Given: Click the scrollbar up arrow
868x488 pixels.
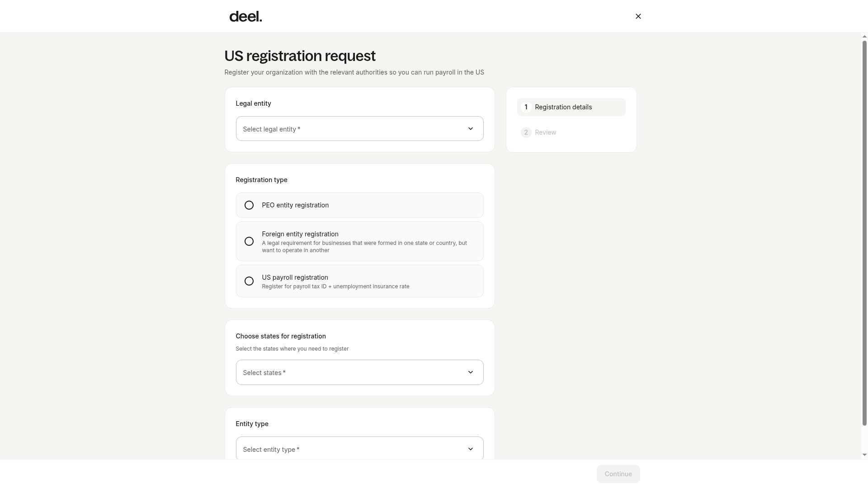Looking at the screenshot, I should [864, 37].
